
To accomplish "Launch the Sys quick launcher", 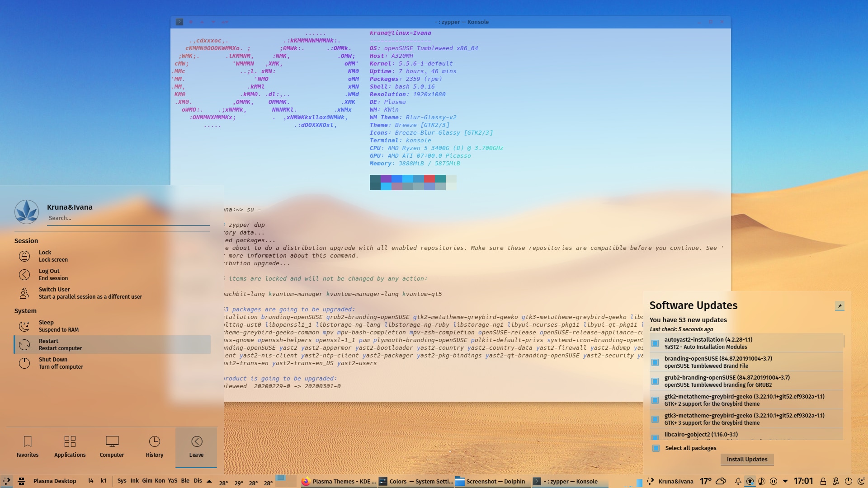I will (x=122, y=481).
